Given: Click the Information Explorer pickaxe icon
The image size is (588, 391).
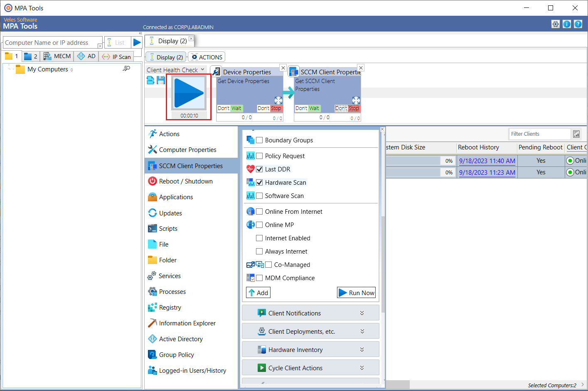Looking at the screenshot, I should pos(153,323).
